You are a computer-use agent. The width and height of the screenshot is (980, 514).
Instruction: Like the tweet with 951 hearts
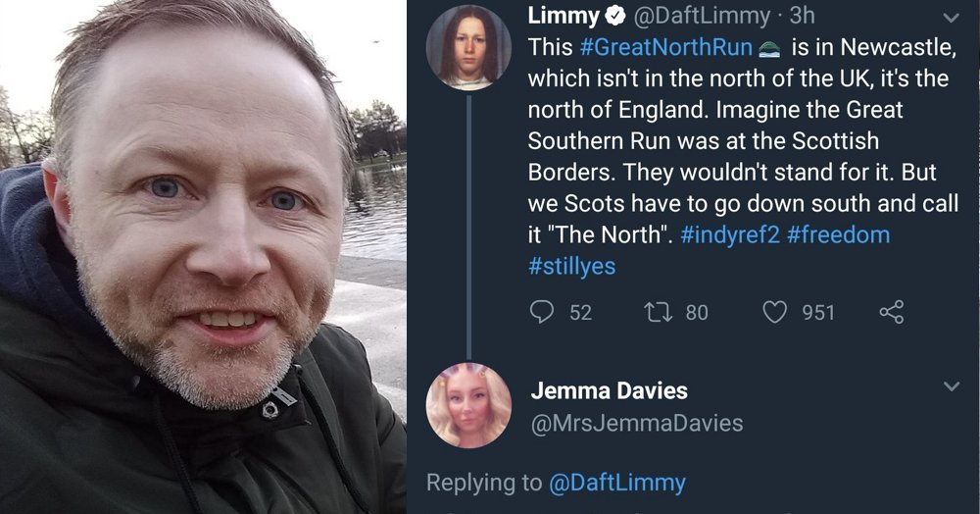coord(774,311)
